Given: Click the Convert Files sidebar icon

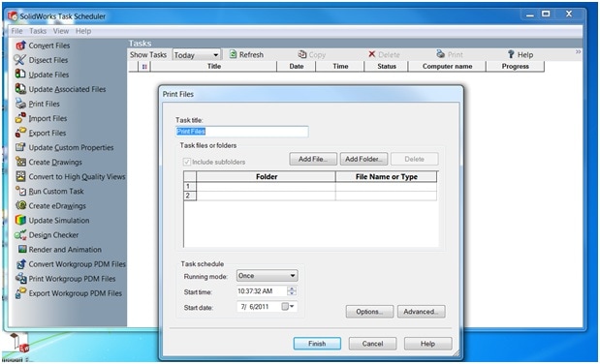Looking at the screenshot, I should [20, 45].
